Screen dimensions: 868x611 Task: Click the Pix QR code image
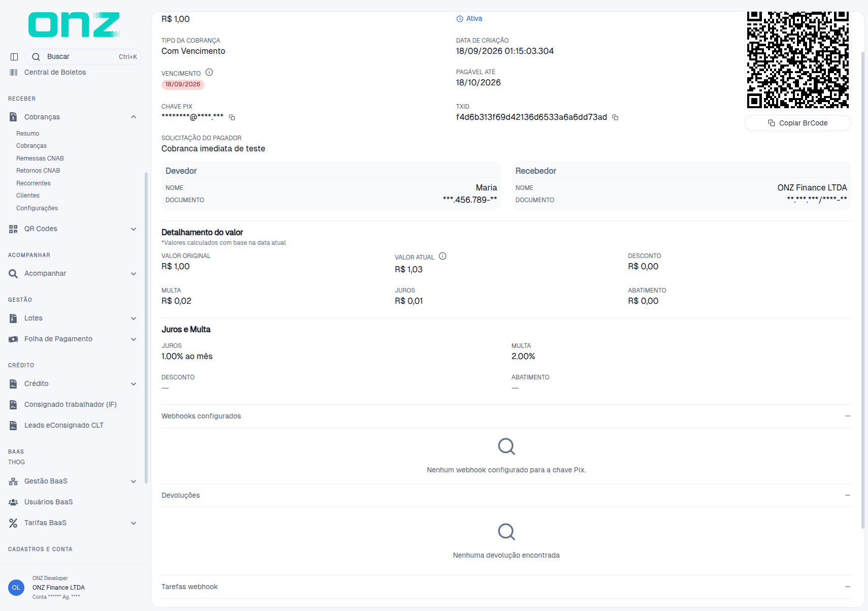pyautogui.click(x=797, y=59)
